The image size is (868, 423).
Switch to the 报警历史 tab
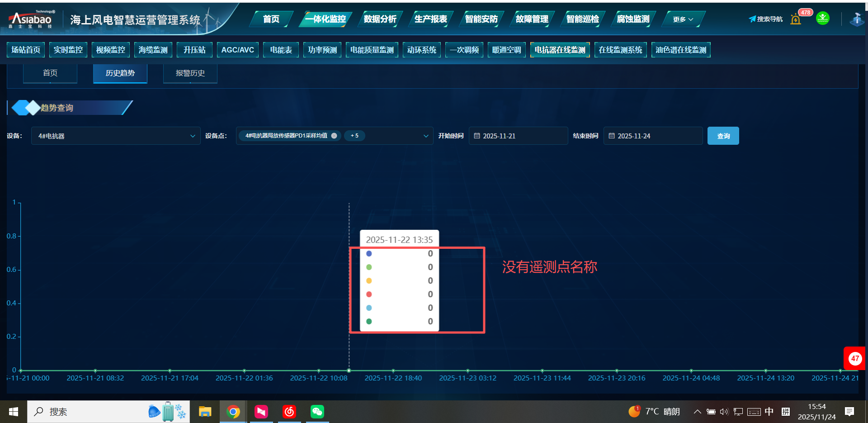click(x=190, y=73)
